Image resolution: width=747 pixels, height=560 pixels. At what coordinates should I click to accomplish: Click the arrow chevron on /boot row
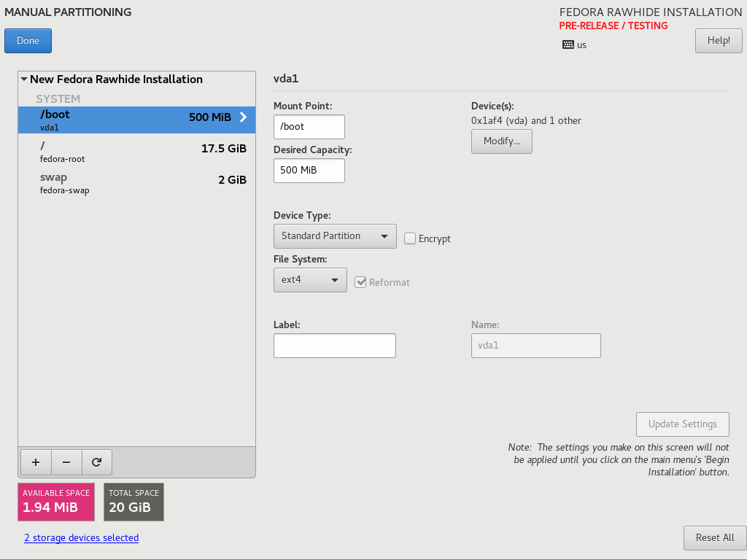pos(244,117)
